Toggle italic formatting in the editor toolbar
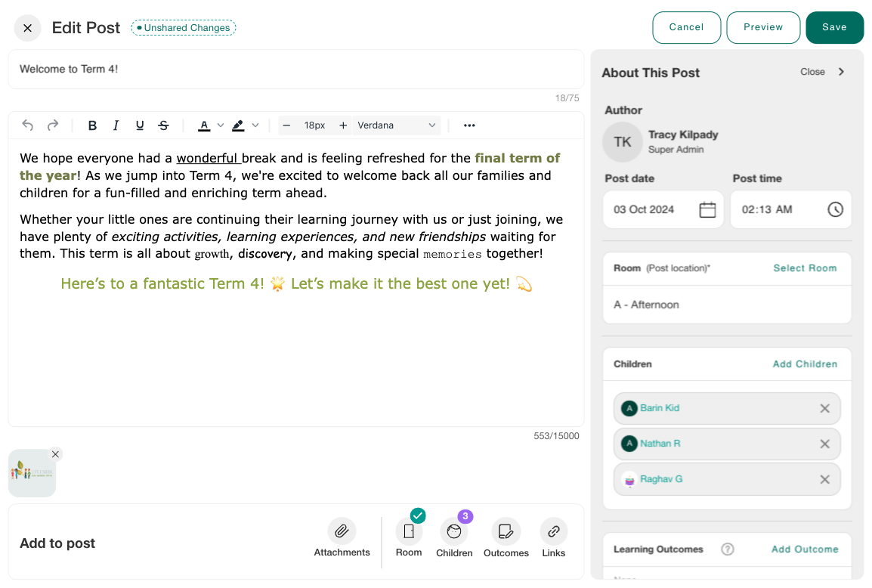This screenshot has width=872, height=588. 116,125
